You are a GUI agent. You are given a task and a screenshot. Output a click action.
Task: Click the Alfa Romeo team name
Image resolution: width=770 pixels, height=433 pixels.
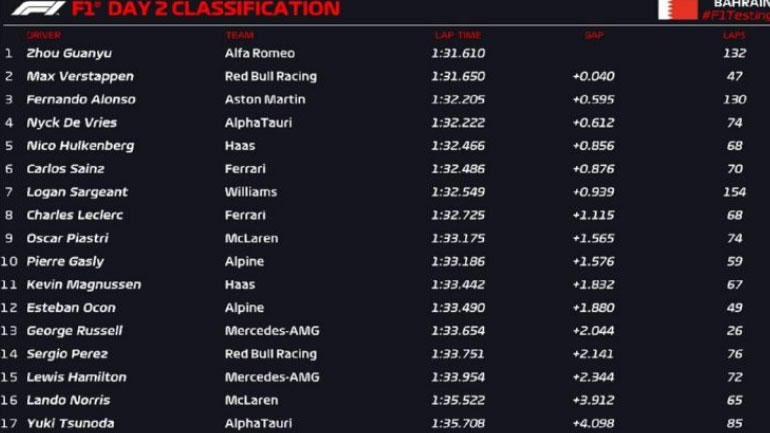(x=260, y=53)
